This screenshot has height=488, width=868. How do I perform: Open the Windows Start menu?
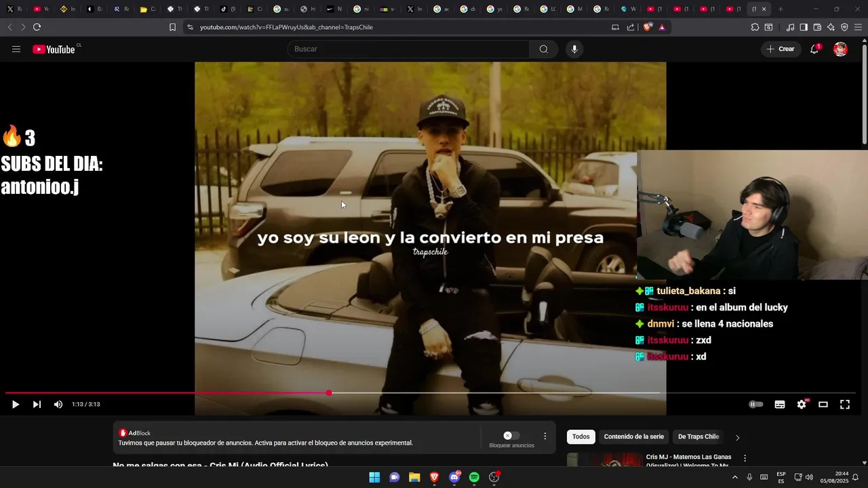(374, 477)
